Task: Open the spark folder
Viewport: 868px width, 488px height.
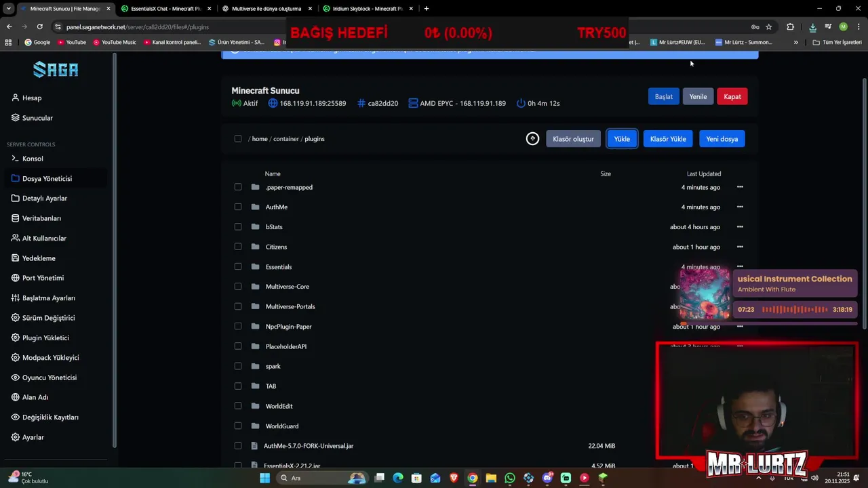Action: pyautogui.click(x=273, y=367)
